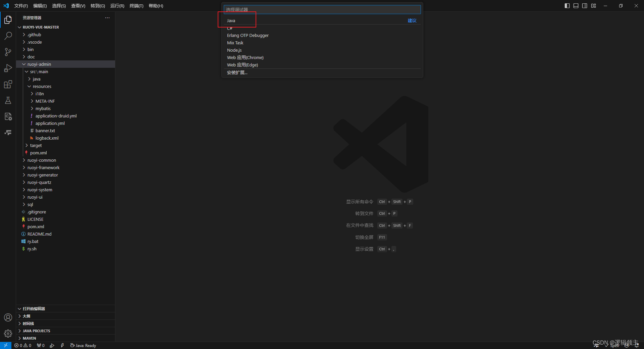Open logback.xml file

[66, 138]
